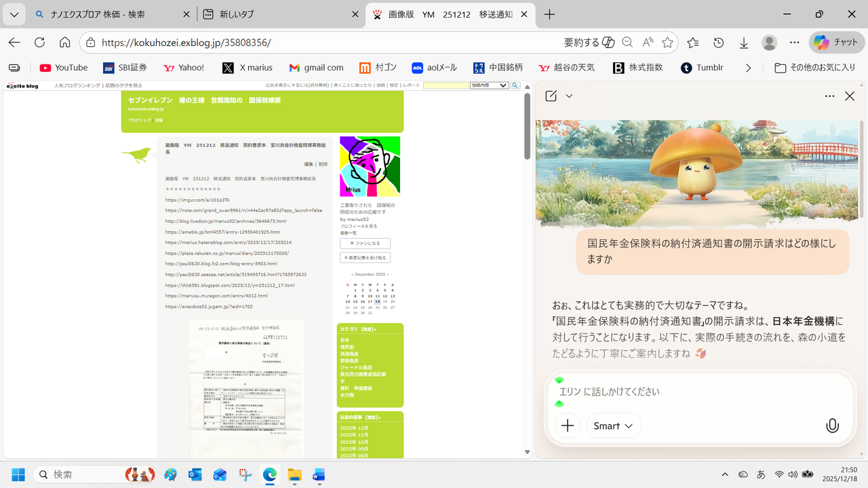
Task: Show hidden system tray icons
Action: tap(725, 474)
